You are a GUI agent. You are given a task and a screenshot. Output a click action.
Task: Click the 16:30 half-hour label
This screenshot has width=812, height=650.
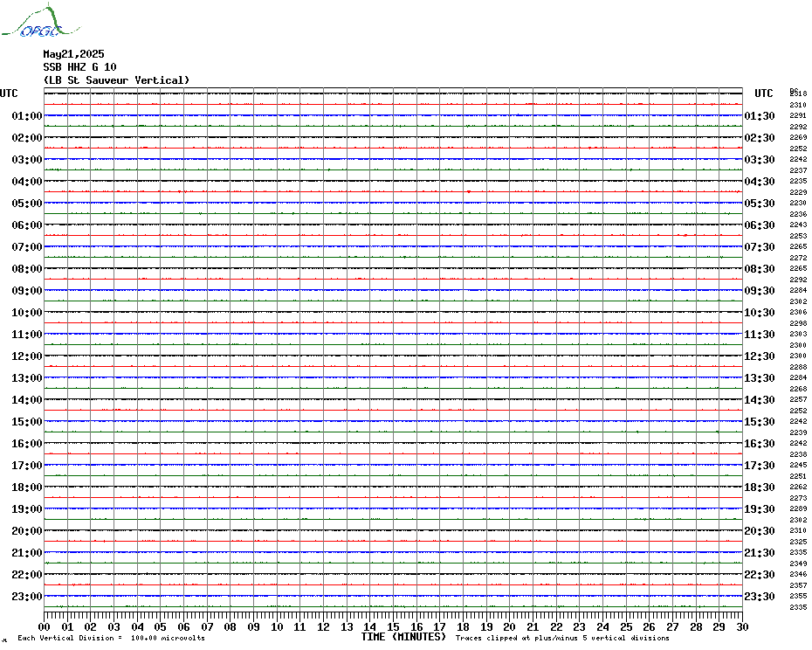(x=760, y=444)
